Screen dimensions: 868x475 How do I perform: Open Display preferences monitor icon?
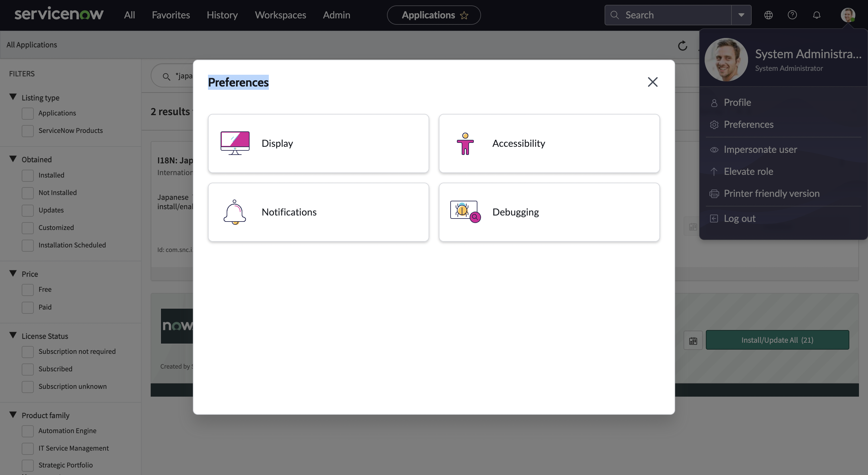coord(235,143)
